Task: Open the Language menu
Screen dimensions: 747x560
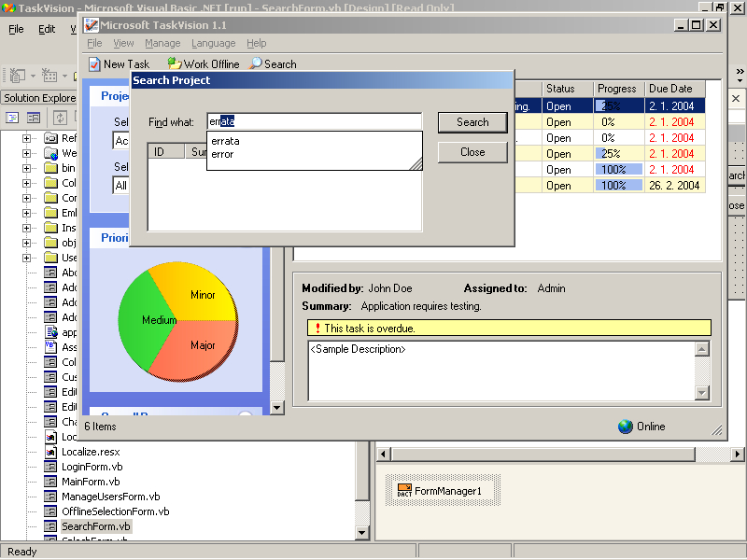Action: pos(213,43)
